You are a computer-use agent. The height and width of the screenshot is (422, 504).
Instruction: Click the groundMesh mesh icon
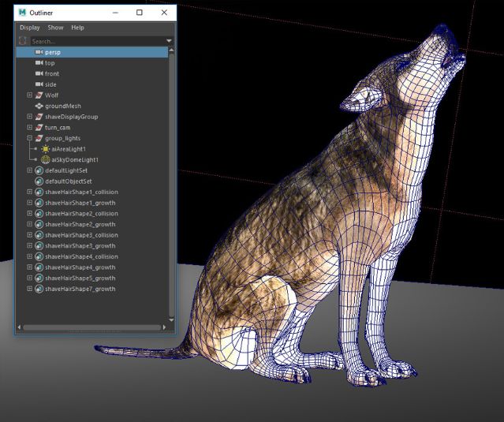click(x=39, y=106)
